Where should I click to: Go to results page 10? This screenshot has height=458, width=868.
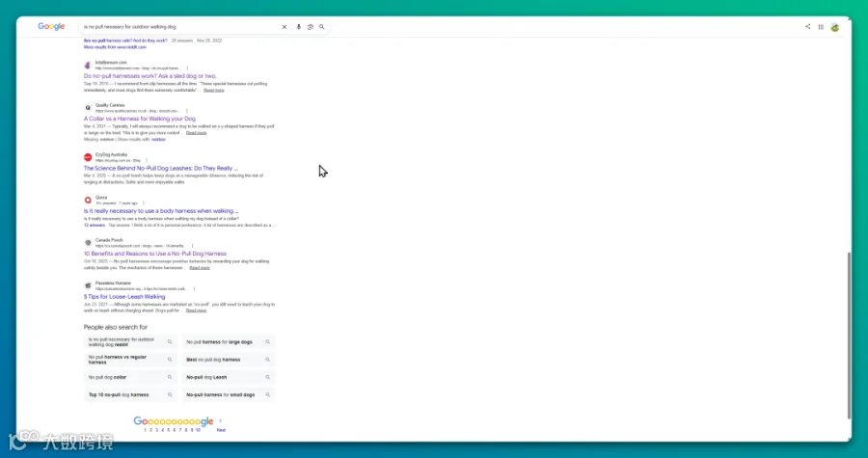coord(198,430)
